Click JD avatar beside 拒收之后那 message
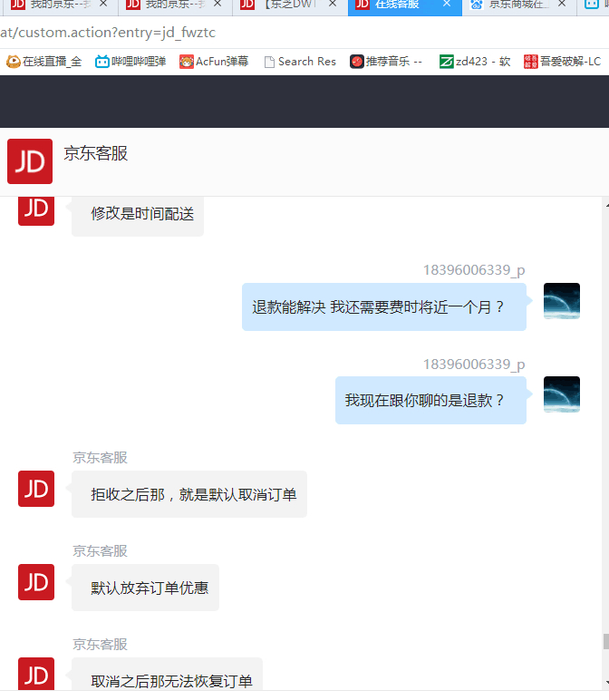The image size is (609, 700). (x=36, y=489)
